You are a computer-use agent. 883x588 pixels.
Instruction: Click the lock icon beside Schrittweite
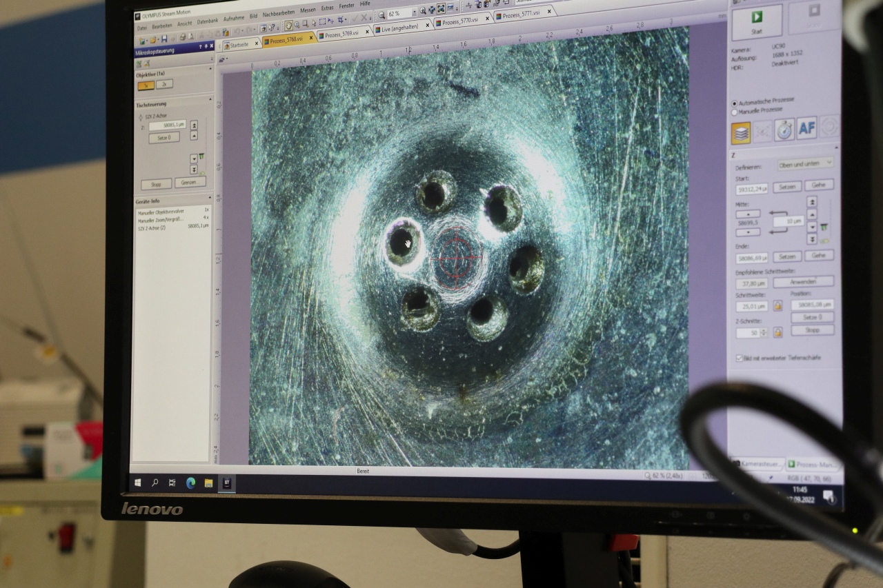point(777,305)
